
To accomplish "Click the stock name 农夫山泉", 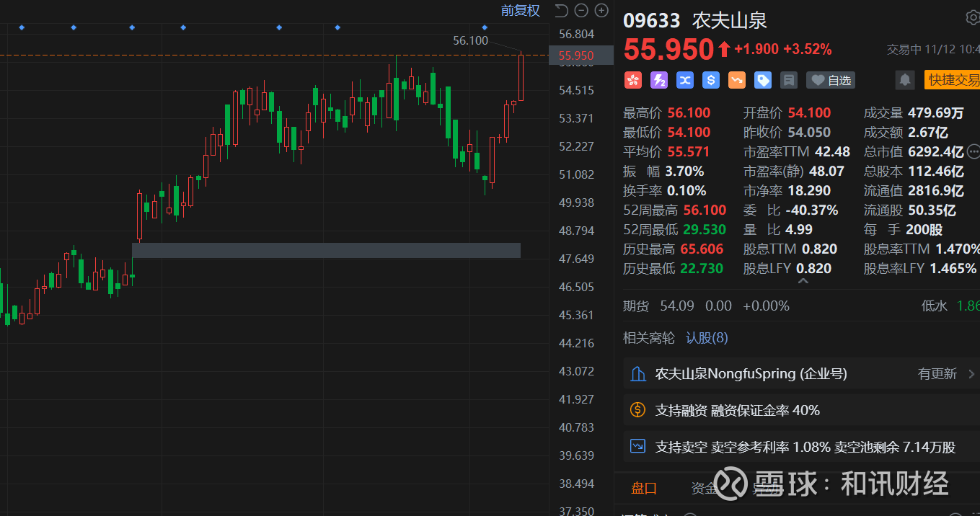I will coord(730,19).
